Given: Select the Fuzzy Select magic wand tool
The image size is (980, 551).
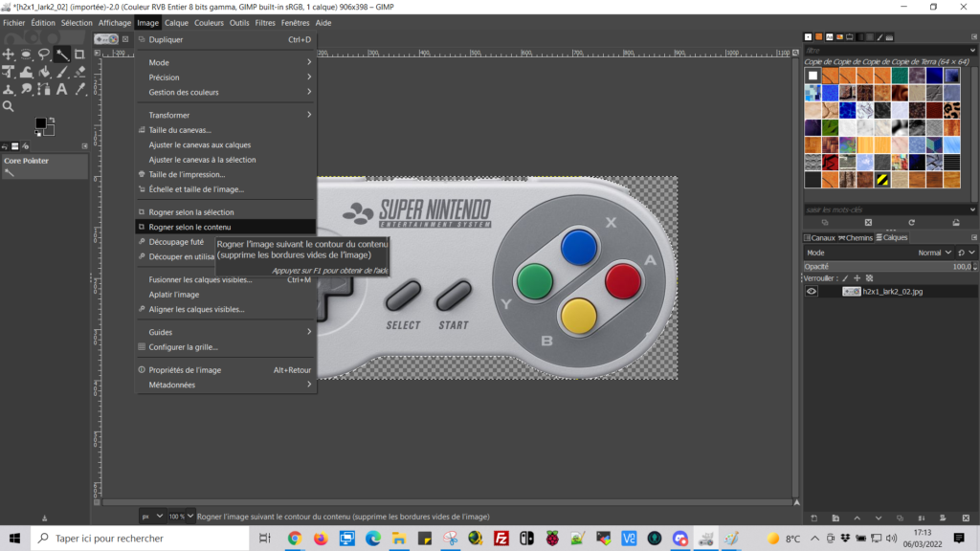Looking at the screenshot, I should (x=62, y=55).
